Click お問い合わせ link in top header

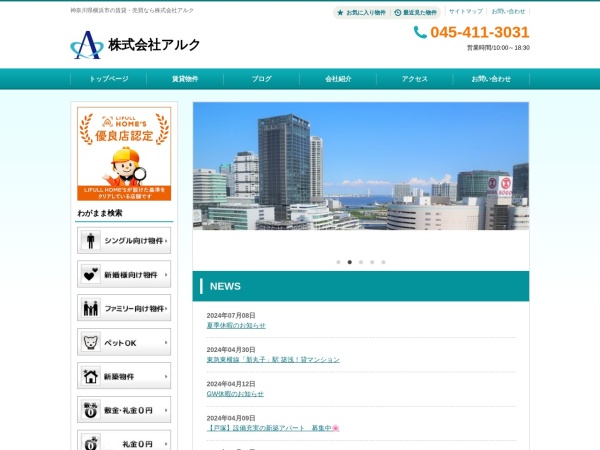coord(508,11)
